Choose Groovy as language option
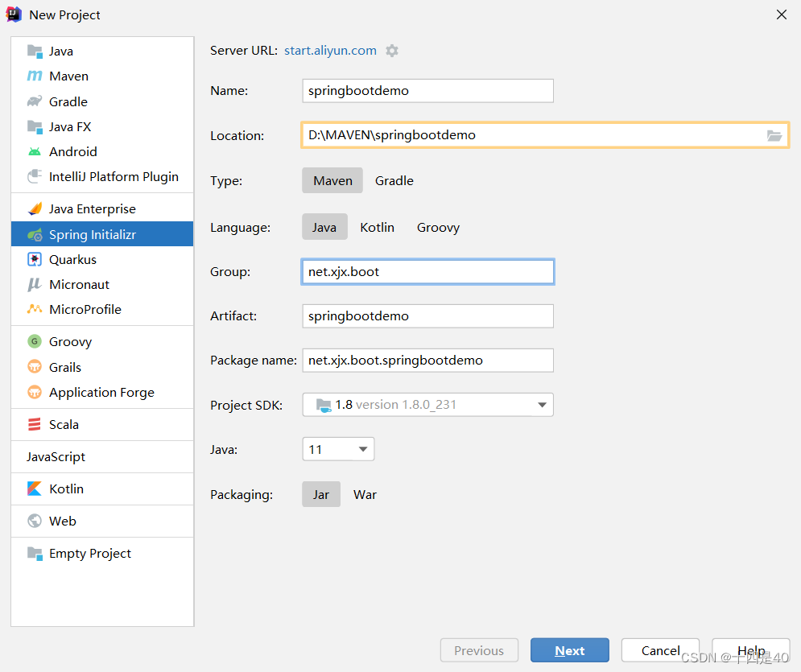Image resolution: width=801 pixels, height=672 pixels. [438, 227]
